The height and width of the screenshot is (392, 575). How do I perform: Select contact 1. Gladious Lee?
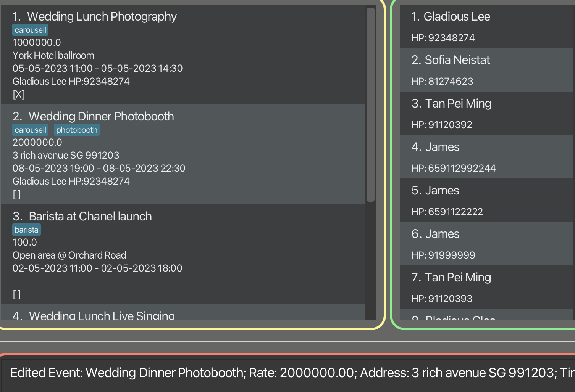click(486, 26)
